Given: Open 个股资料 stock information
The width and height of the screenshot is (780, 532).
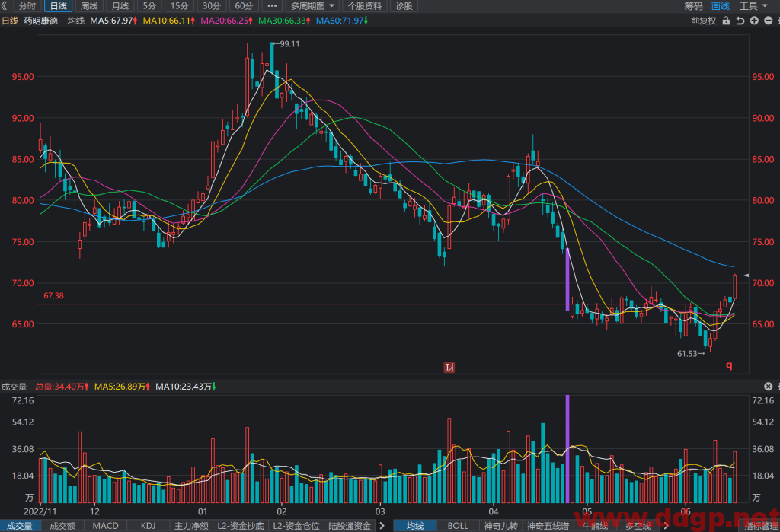Looking at the screenshot, I should point(365,6).
